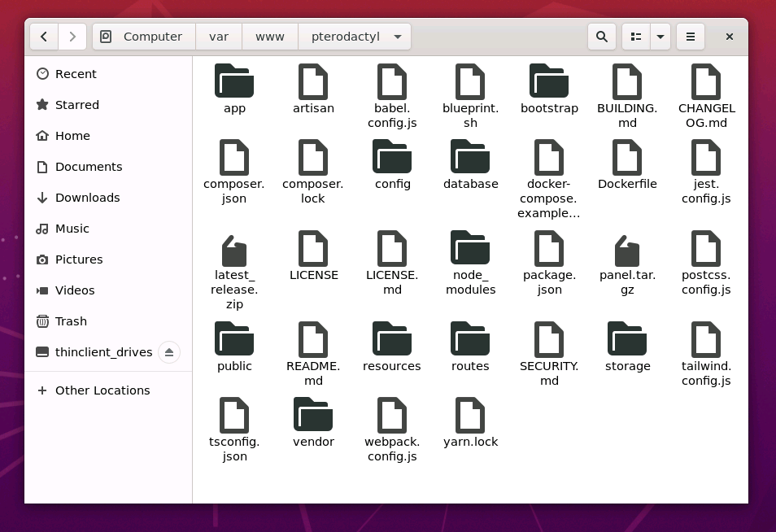Open the hamburger main menu
The image size is (776, 532).
[691, 37]
